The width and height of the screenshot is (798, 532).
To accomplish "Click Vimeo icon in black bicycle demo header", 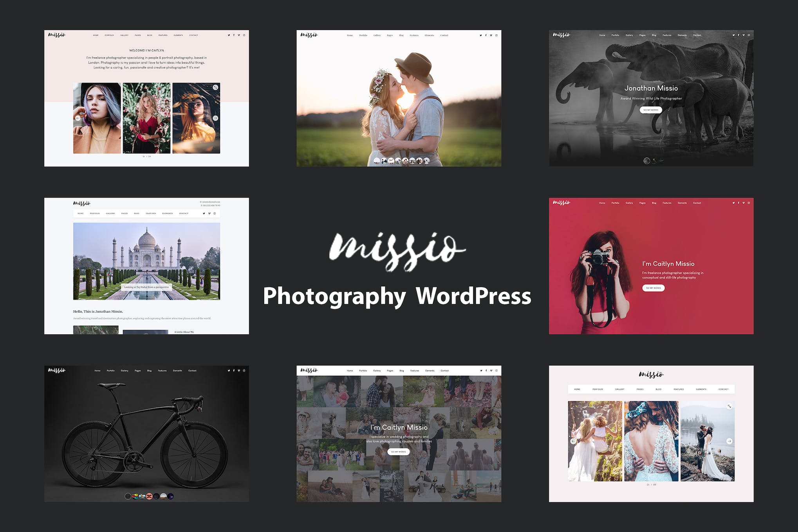I will tap(239, 370).
